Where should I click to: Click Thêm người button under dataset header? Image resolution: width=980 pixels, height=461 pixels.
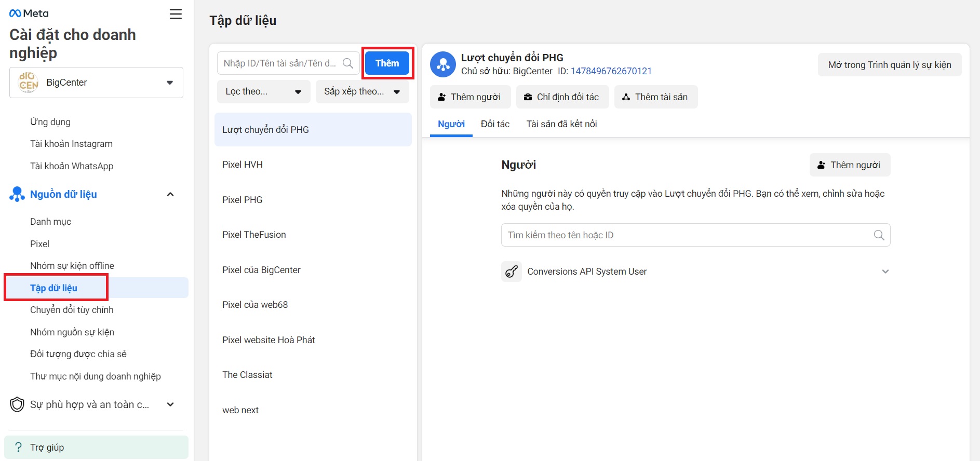pyautogui.click(x=470, y=97)
